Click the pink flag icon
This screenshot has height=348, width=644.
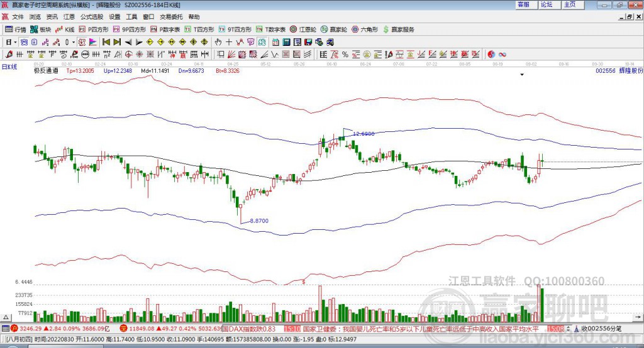click(x=93, y=42)
